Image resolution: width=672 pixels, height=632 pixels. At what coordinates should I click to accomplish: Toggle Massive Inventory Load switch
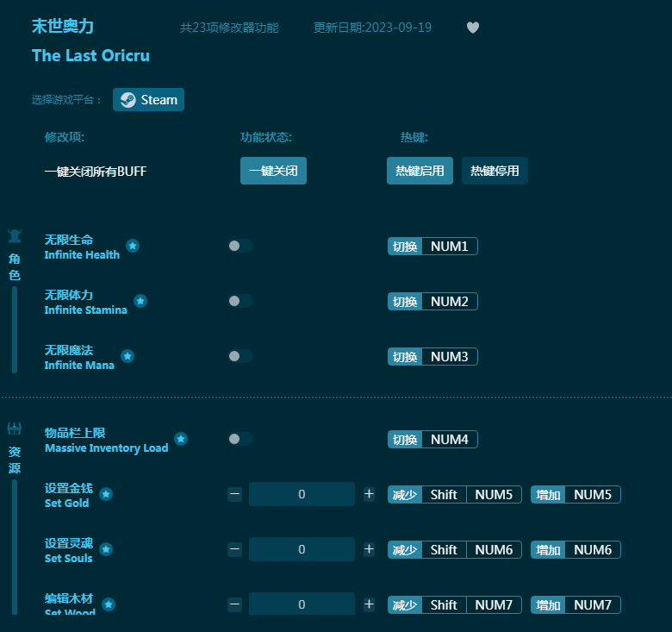point(240,439)
